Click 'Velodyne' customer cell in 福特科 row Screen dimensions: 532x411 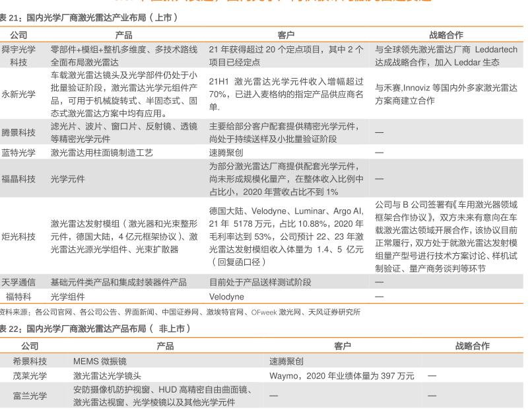click(x=226, y=297)
